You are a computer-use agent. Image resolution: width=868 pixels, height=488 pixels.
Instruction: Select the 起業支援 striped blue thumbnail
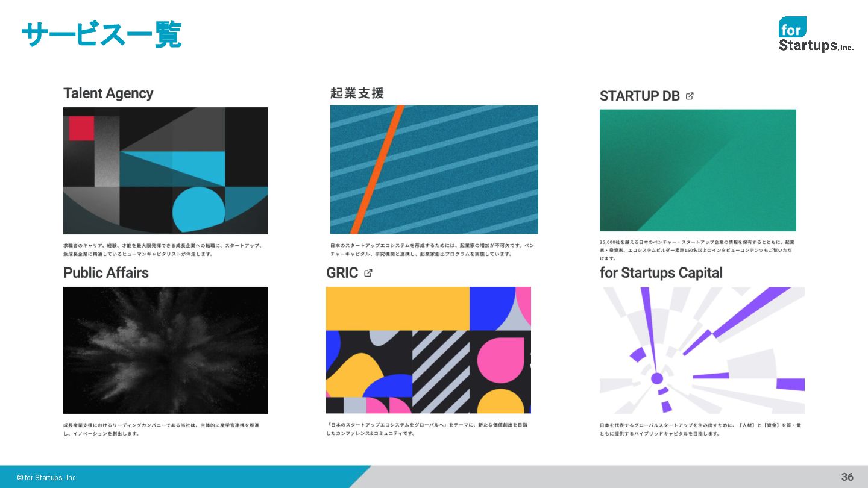pyautogui.click(x=434, y=169)
